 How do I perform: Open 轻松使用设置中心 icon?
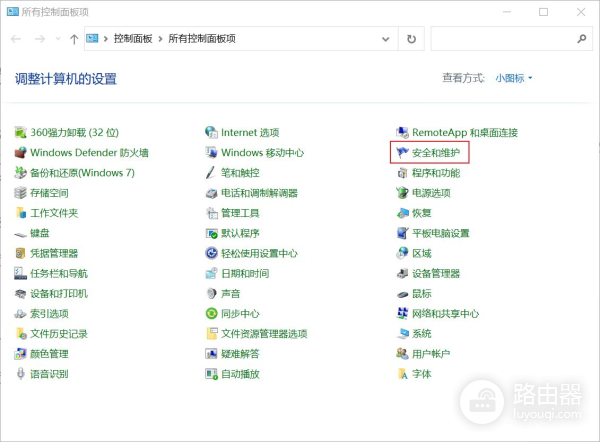pos(211,253)
